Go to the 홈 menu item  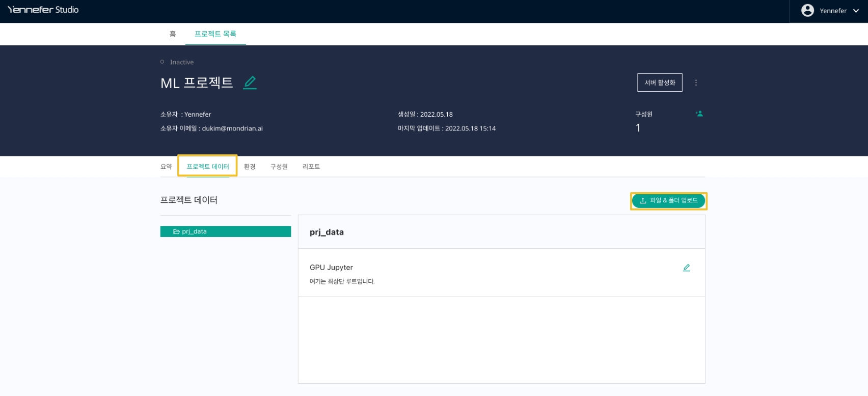click(x=173, y=34)
